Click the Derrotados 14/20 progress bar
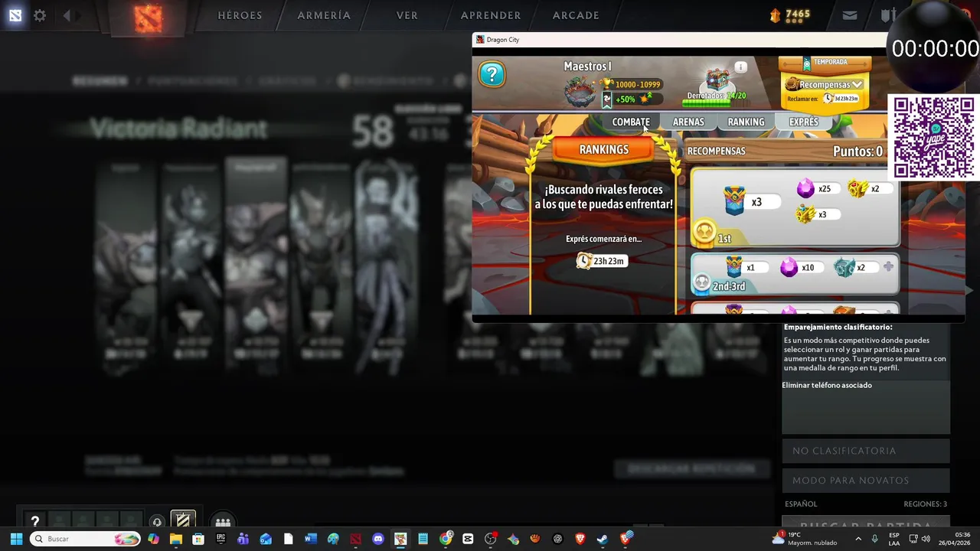 coord(716,103)
